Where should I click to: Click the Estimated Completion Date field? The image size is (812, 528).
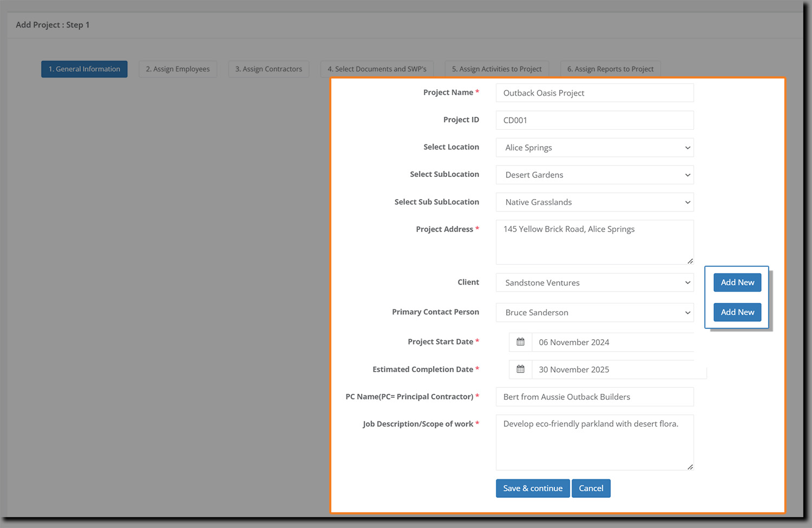tap(619, 369)
